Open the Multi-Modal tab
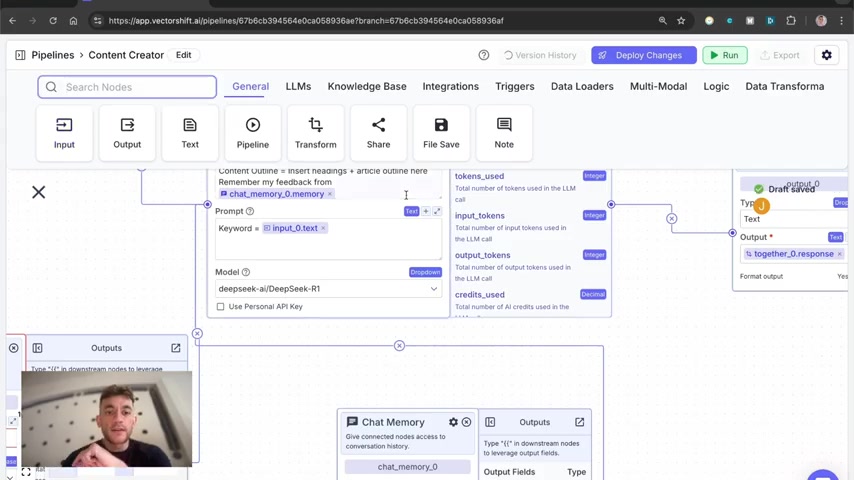Image resolution: width=854 pixels, height=480 pixels. (658, 86)
